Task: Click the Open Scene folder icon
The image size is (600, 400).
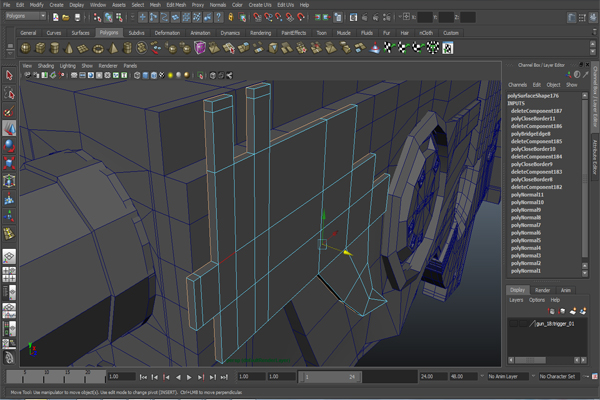Action: pyautogui.click(x=66, y=17)
